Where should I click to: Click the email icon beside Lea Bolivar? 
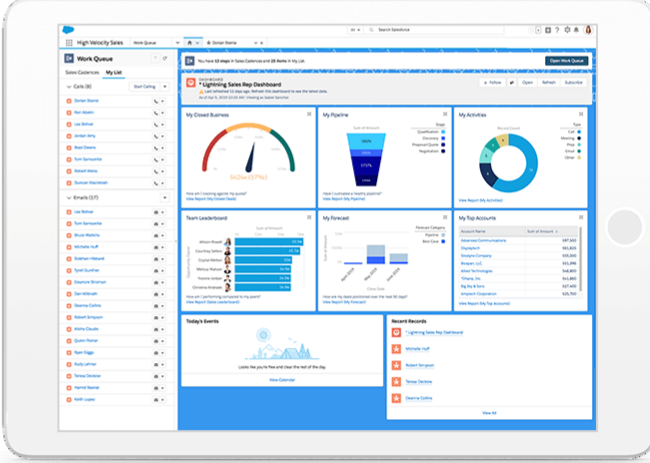point(155,213)
